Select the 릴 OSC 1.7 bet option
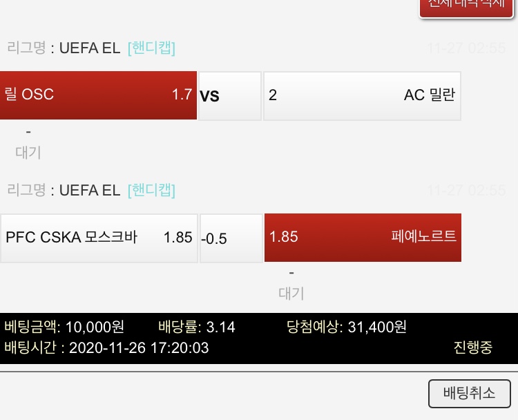The image size is (518, 420). 98,95
